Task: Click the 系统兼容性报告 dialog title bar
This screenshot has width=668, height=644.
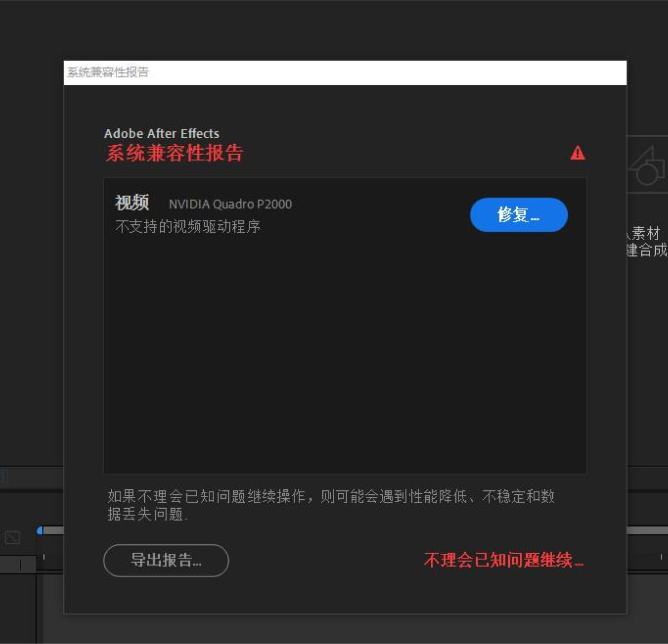Action: [345, 72]
